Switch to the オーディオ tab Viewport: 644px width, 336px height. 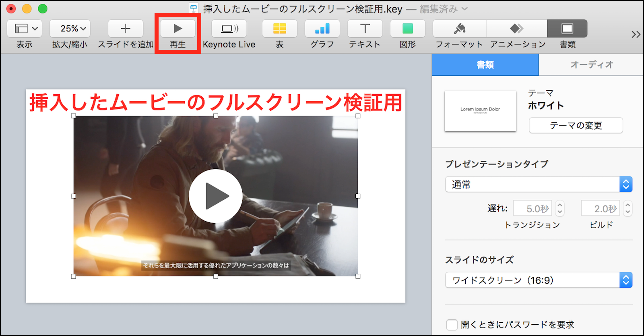[591, 64]
